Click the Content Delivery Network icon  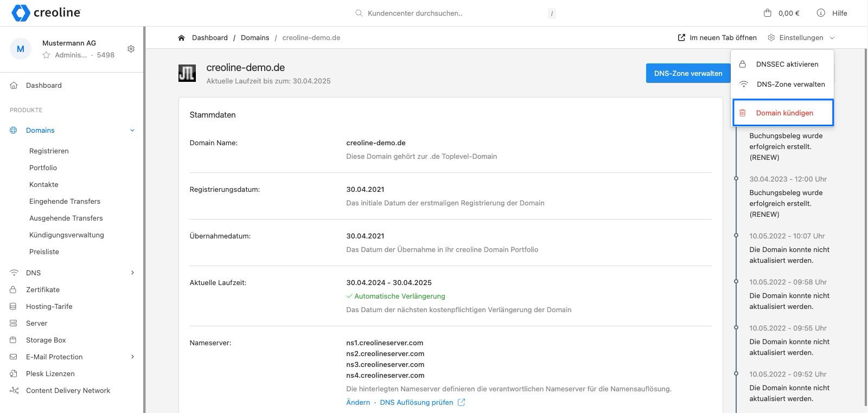click(x=14, y=390)
